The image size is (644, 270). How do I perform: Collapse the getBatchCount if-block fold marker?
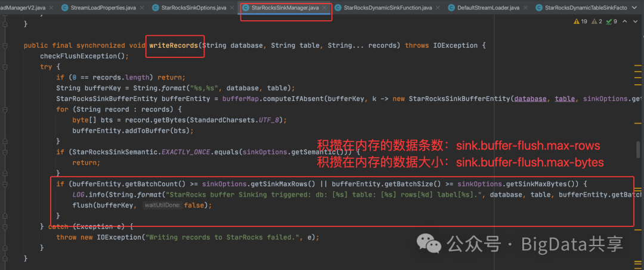[x=5, y=183]
